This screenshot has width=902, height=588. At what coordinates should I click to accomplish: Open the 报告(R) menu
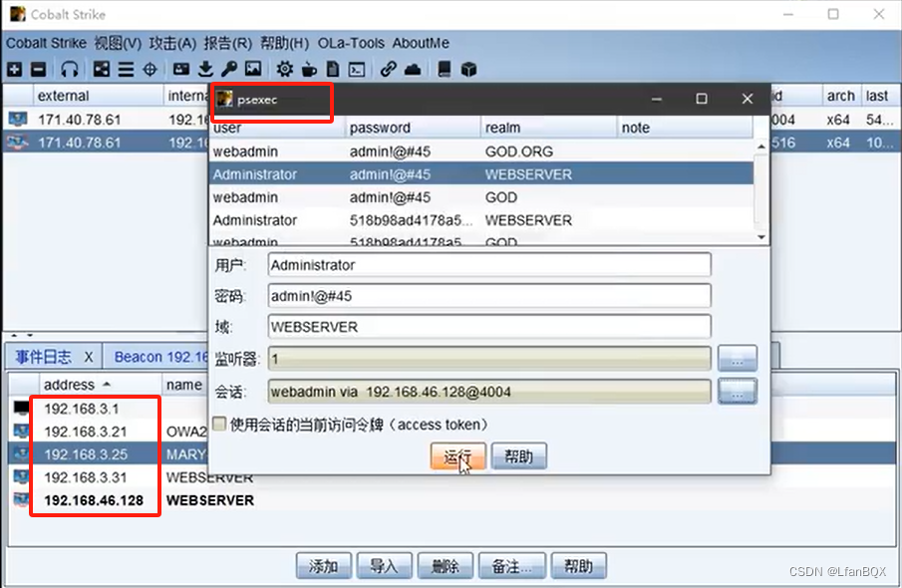(x=228, y=43)
